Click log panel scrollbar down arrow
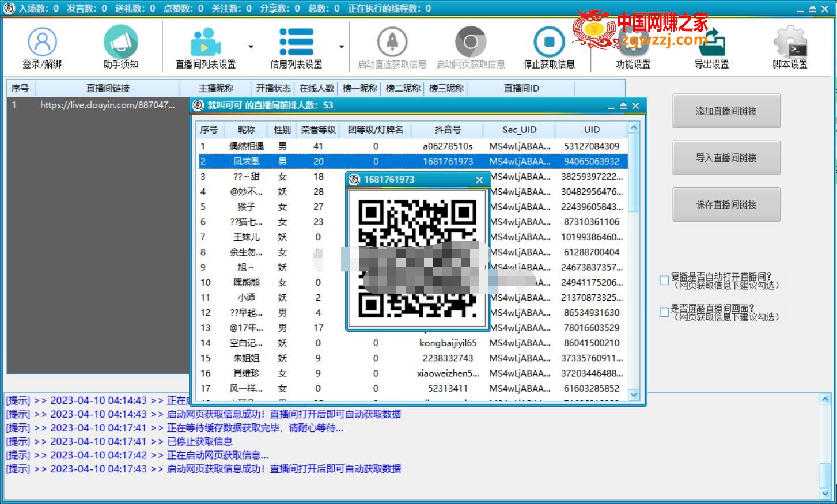Viewport: 837px width, 504px height. coord(825,494)
